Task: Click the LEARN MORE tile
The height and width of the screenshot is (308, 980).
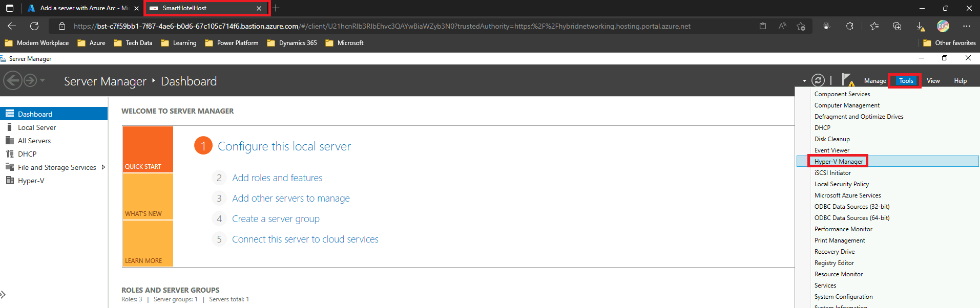Action: tap(148, 244)
